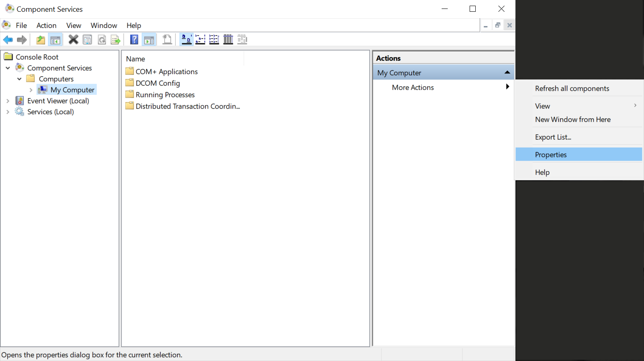The width and height of the screenshot is (644, 361).
Task: Click the Up one level folder icon
Action: click(x=41, y=40)
